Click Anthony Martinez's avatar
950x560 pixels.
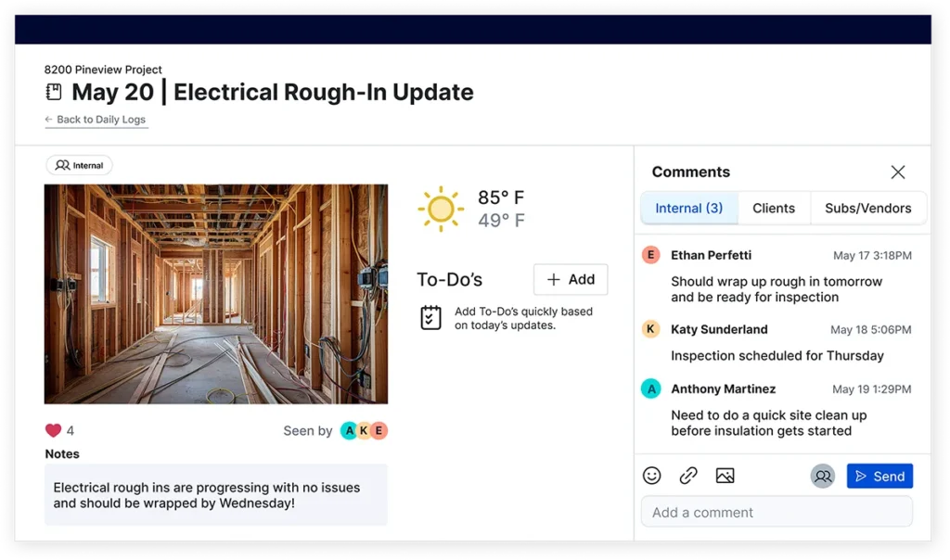click(x=650, y=388)
